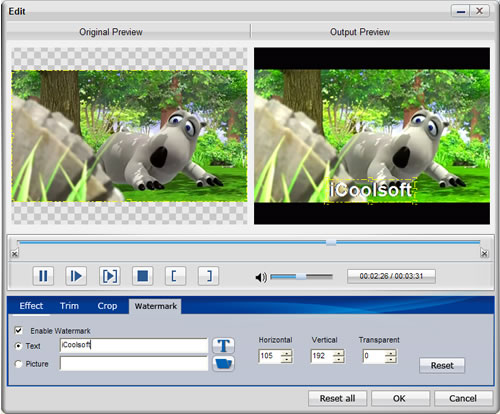Stop the video playback
Image resolution: width=500 pixels, height=414 pixels.
(142, 276)
